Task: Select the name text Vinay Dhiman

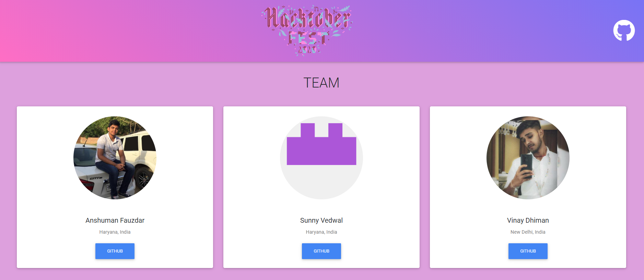Action: 528,220
